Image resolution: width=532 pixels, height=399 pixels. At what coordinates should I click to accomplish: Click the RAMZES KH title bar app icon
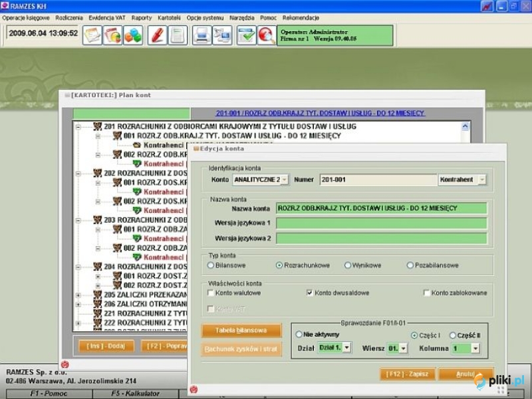point(5,6)
